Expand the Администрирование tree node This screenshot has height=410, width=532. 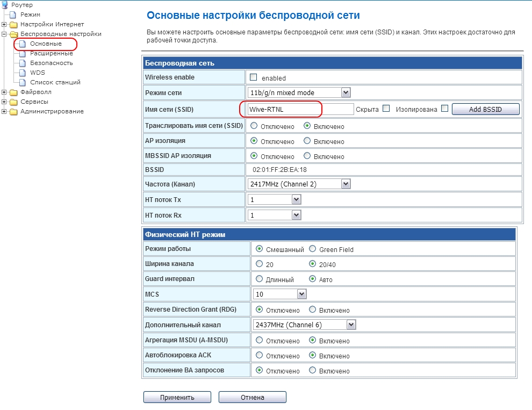pos(4,111)
